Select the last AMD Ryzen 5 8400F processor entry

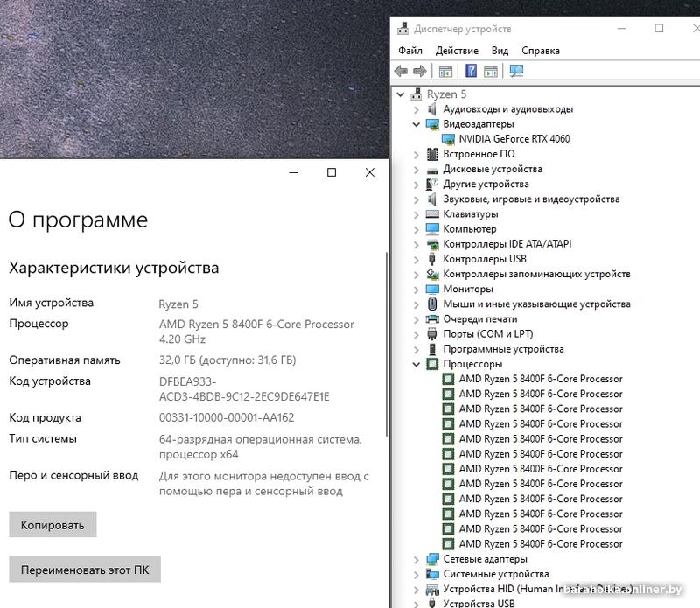point(541,544)
